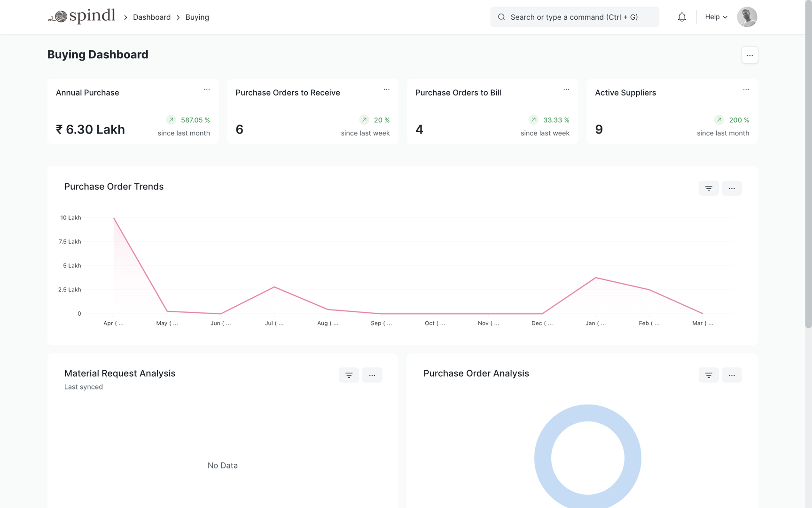Open the notifications bell
The width and height of the screenshot is (812, 508).
tap(682, 17)
